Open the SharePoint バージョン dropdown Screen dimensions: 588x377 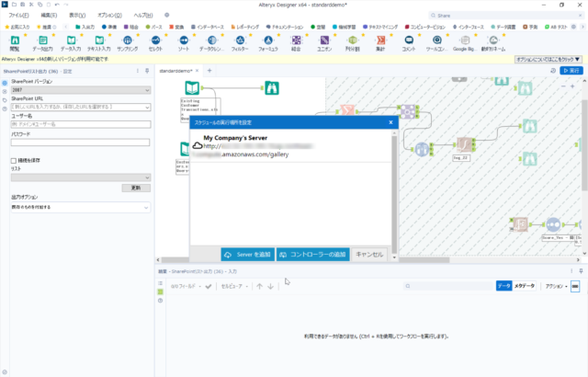(81, 90)
